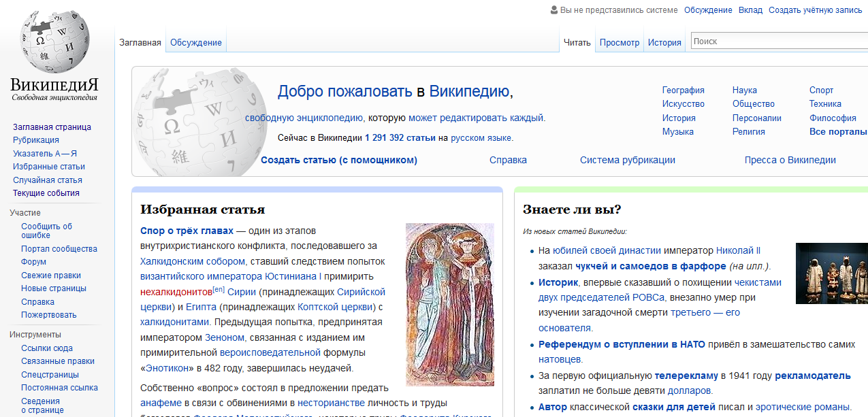Open the Спорт portal
This screenshot has width=868, height=417.
[x=821, y=90]
